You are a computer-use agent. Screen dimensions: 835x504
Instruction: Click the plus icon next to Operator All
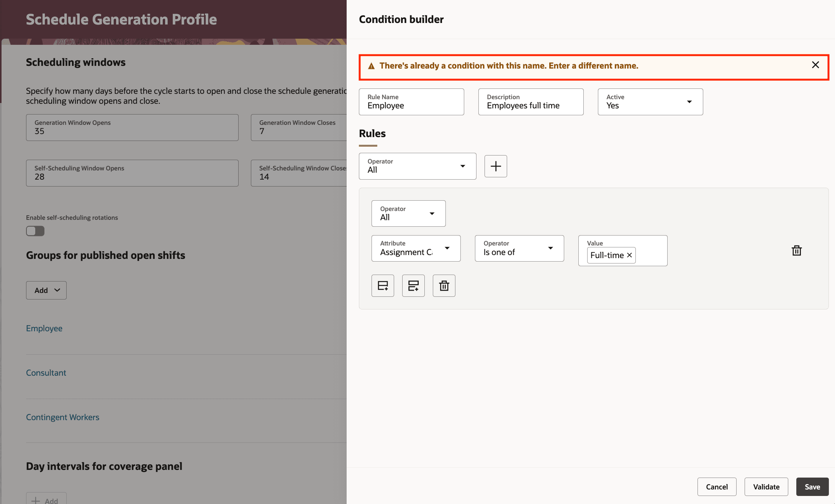(x=495, y=166)
